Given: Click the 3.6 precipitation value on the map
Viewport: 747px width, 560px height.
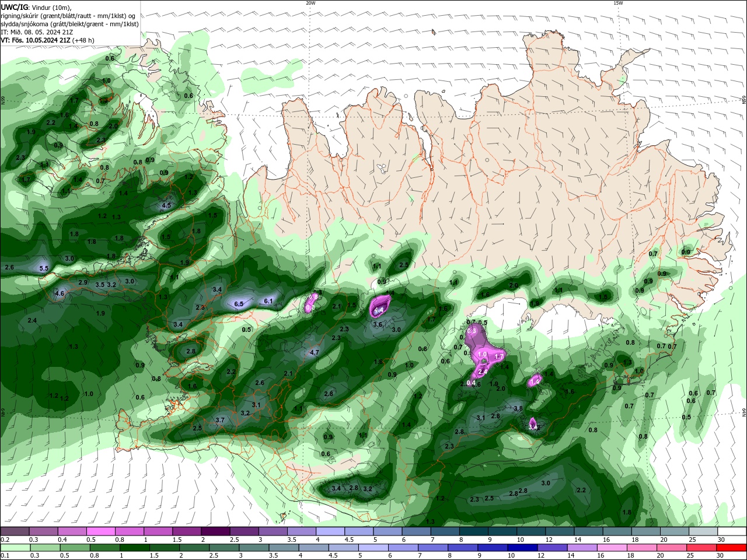Looking at the screenshot, I should pyautogui.click(x=378, y=324).
